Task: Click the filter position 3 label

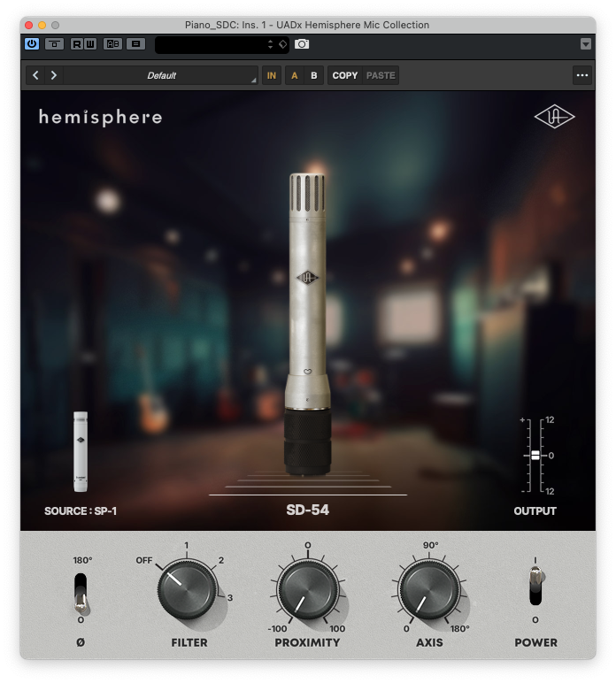Action: click(230, 598)
